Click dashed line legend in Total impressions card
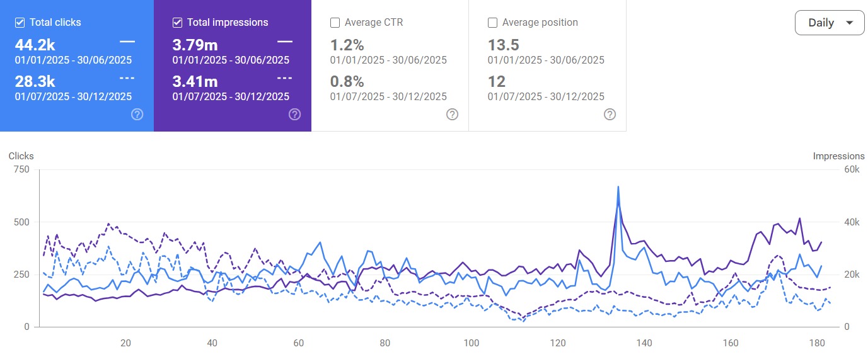Screen dimensions: 868x357 coord(285,78)
